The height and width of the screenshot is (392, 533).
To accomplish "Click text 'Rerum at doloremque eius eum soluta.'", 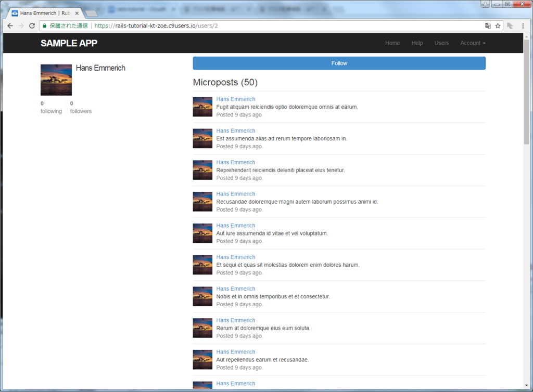I will [263, 328].
